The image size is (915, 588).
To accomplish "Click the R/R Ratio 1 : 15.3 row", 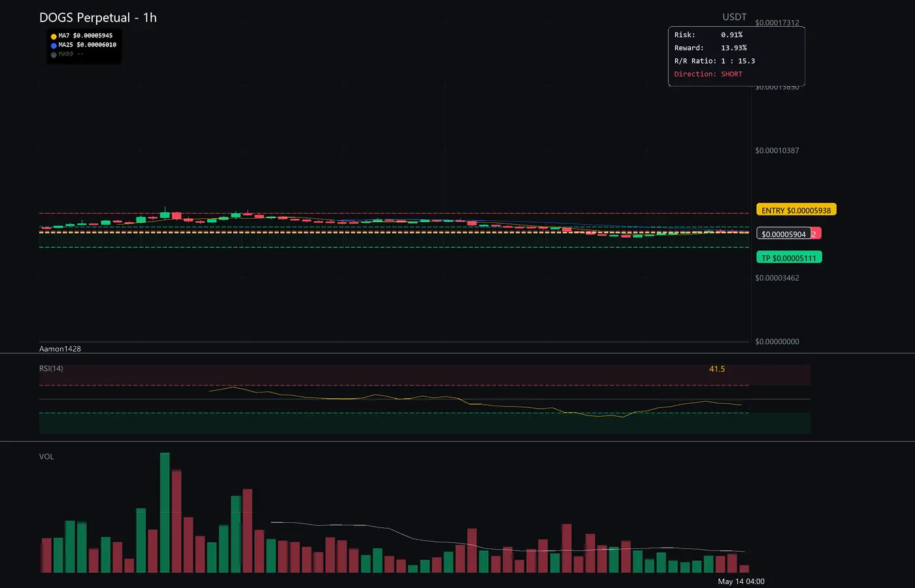I will [714, 61].
